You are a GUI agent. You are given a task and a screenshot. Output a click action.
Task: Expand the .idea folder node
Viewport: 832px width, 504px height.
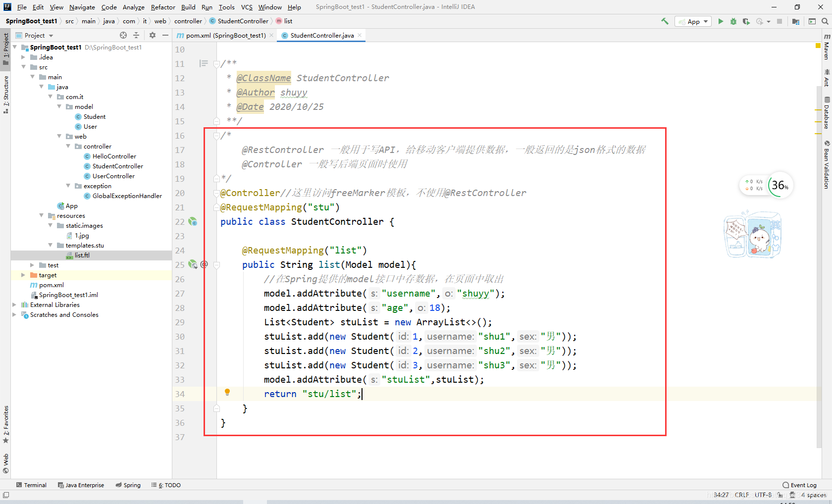pos(23,57)
